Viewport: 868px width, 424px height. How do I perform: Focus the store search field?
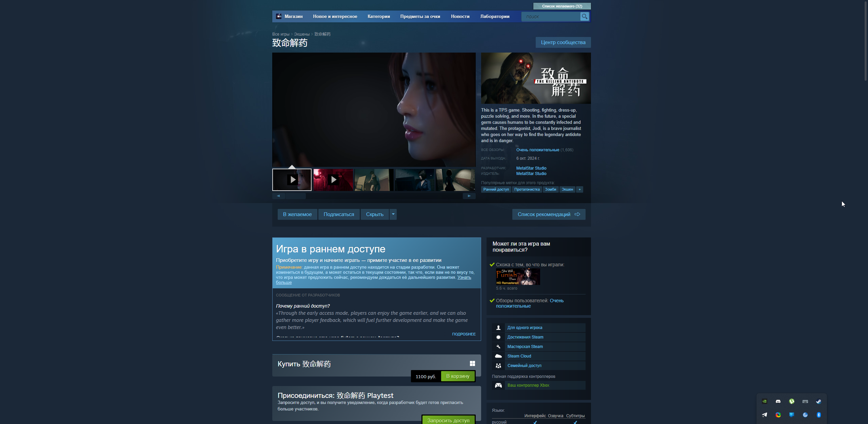(x=551, y=16)
